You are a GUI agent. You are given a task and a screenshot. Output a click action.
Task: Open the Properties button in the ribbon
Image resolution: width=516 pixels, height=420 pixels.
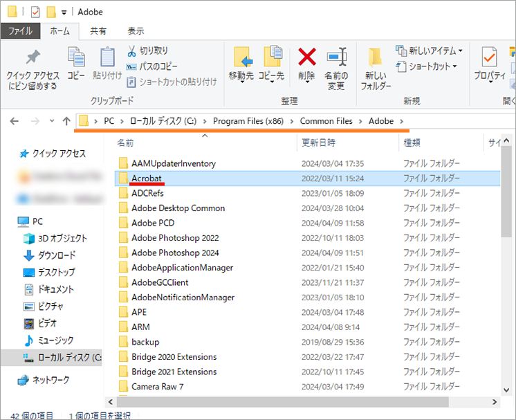point(489,64)
